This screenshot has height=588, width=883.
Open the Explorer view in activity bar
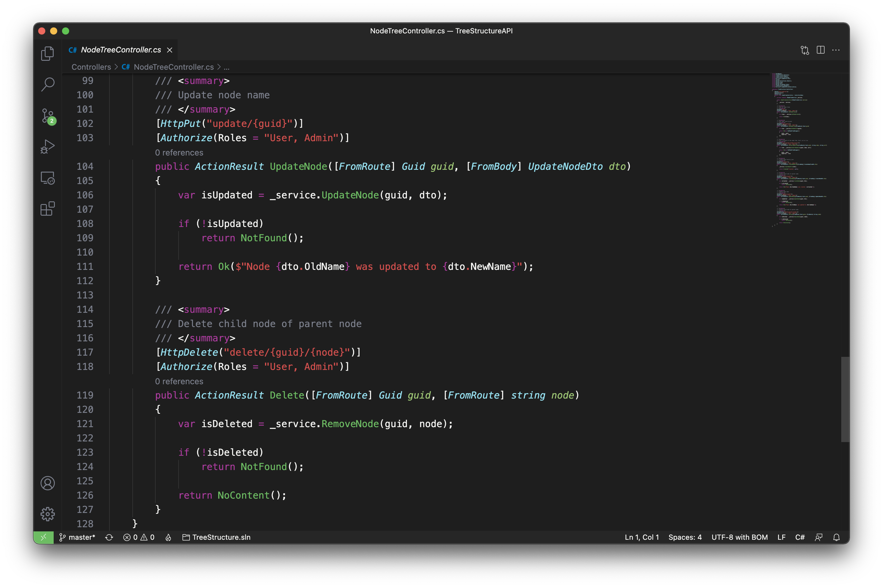tap(48, 54)
